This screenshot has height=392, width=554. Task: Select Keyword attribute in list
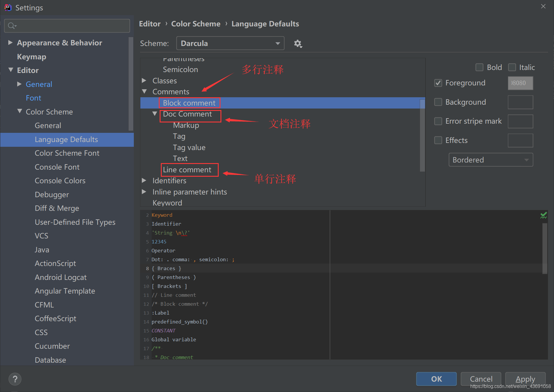point(167,203)
